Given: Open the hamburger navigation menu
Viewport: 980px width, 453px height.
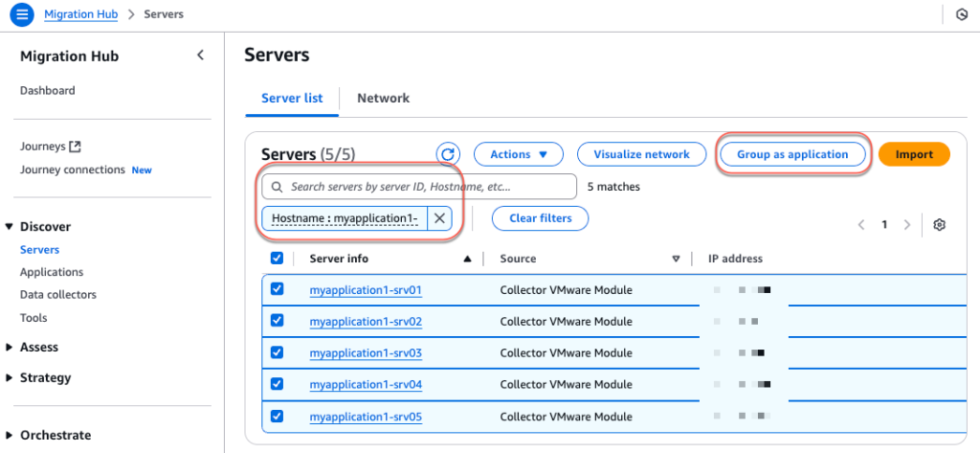Looking at the screenshot, I should (21, 14).
